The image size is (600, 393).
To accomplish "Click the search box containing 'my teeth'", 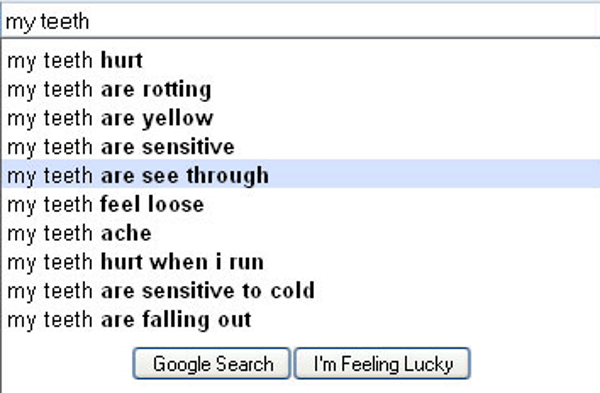I will [301, 21].
